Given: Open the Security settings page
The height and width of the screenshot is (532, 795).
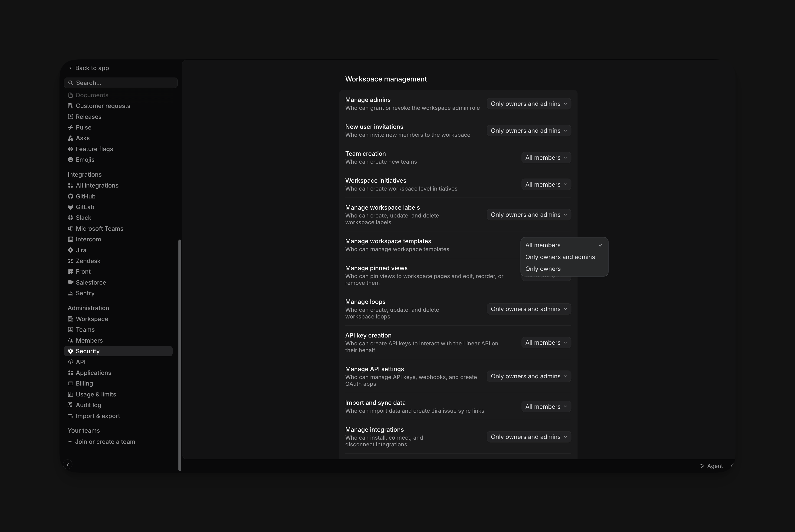Looking at the screenshot, I should tap(118, 351).
